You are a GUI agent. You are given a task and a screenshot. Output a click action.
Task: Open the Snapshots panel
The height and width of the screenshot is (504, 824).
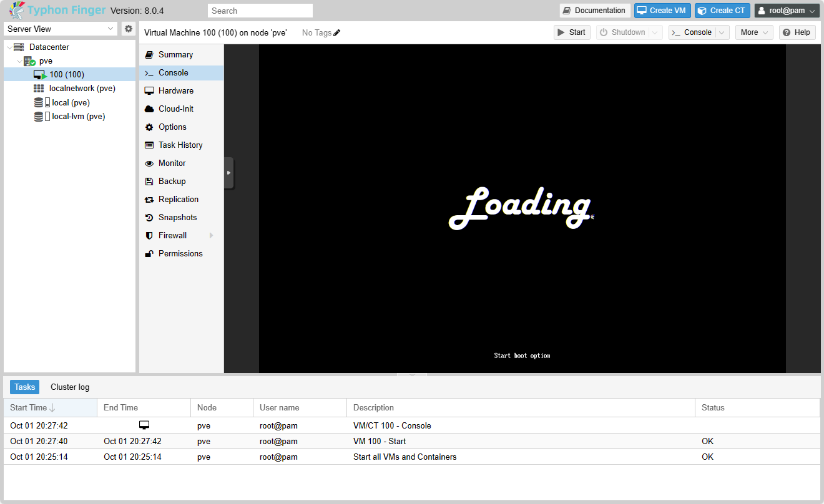pos(177,217)
